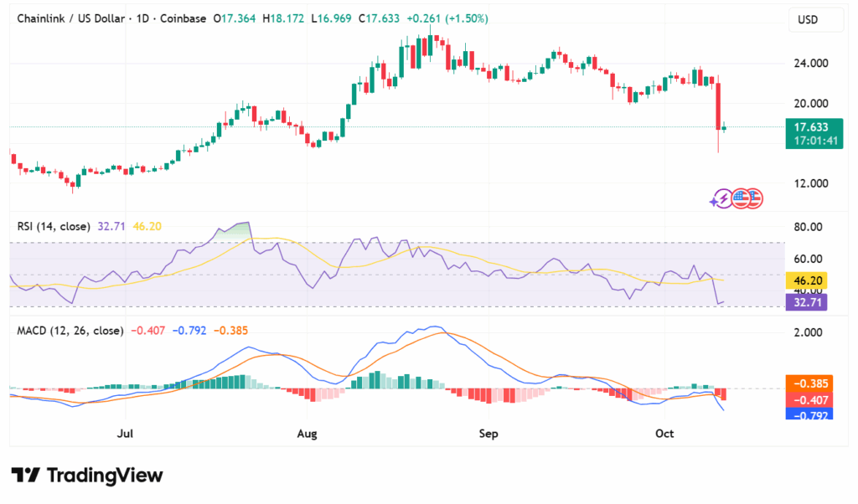Open the TradingView wordmark link

(x=105, y=476)
